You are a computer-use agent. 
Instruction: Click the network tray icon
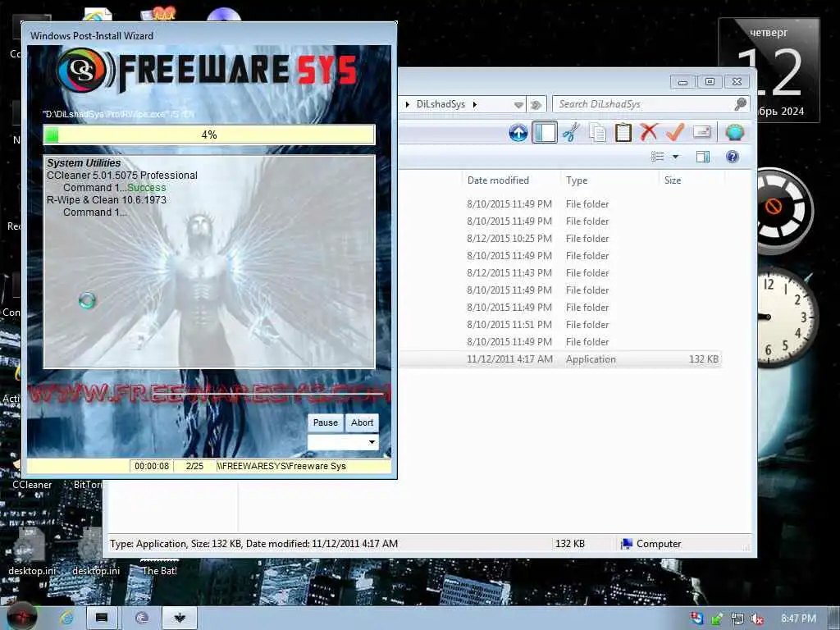[737, 619]
